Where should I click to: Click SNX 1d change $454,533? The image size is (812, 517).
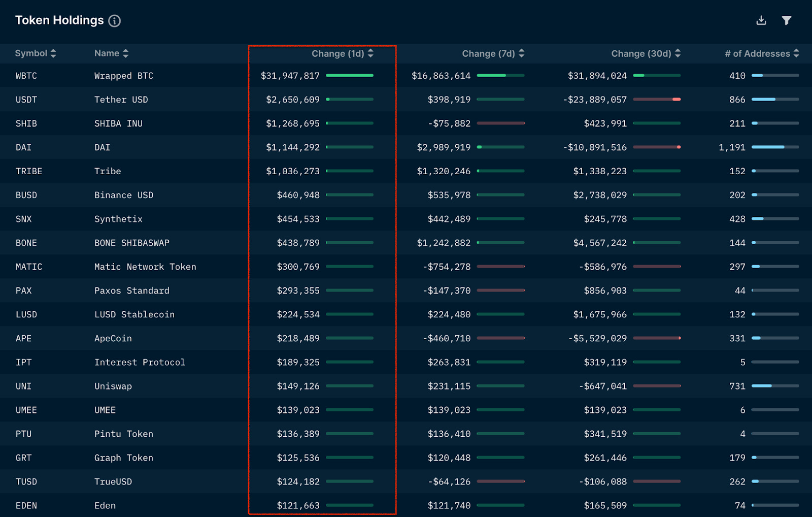[x=298, y=219]
